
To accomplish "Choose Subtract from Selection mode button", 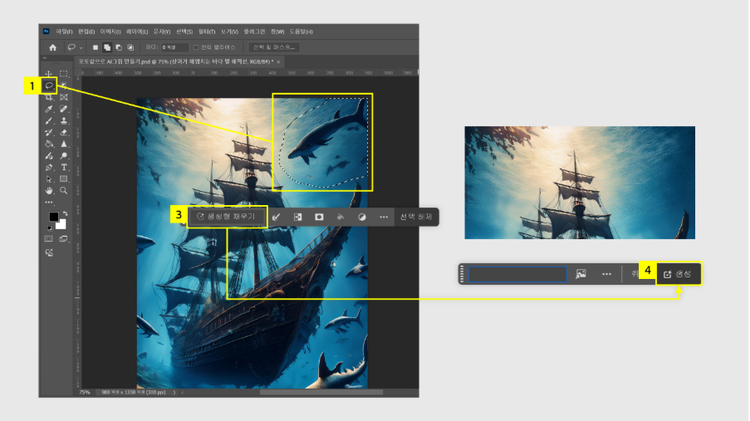I will pyautogui.click(x=119, y=47).
